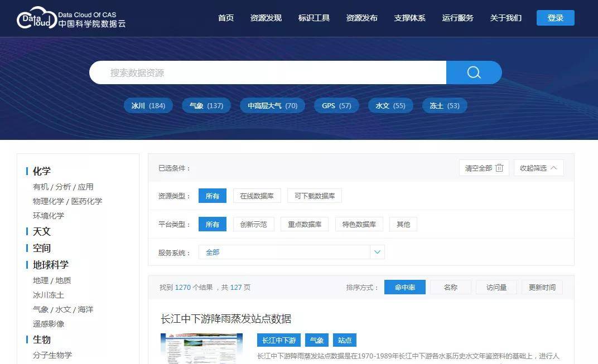Open the 服务系统 dropdown showing 全部
This screenshot has height=364, width=598.
coord(279,252)
